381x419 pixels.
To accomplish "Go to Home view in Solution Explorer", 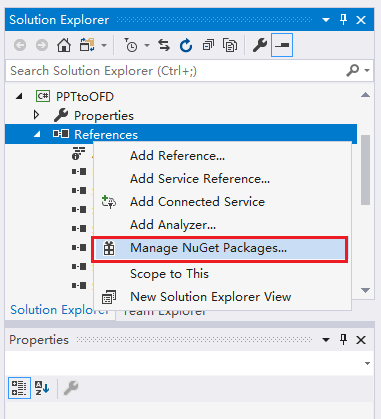I will (64, 45).
